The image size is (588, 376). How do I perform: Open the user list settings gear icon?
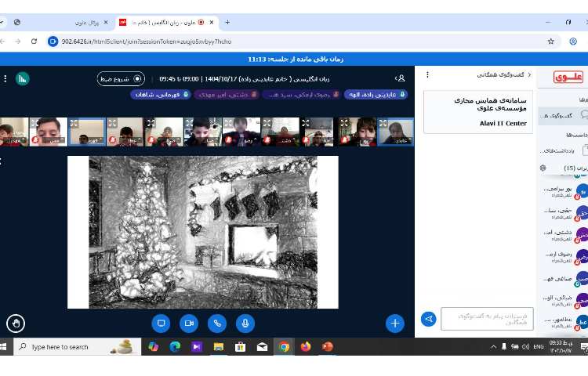pyautogui.click(x=543, y=168)
